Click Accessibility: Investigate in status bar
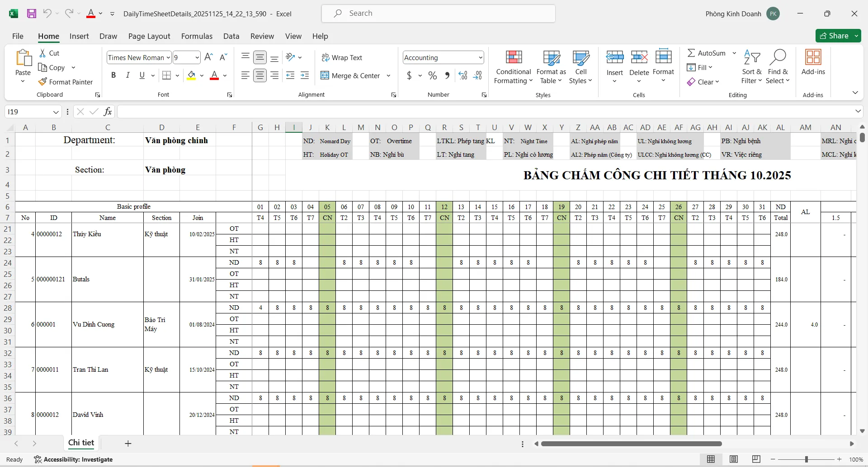868x467 pixels. [74, 459]
